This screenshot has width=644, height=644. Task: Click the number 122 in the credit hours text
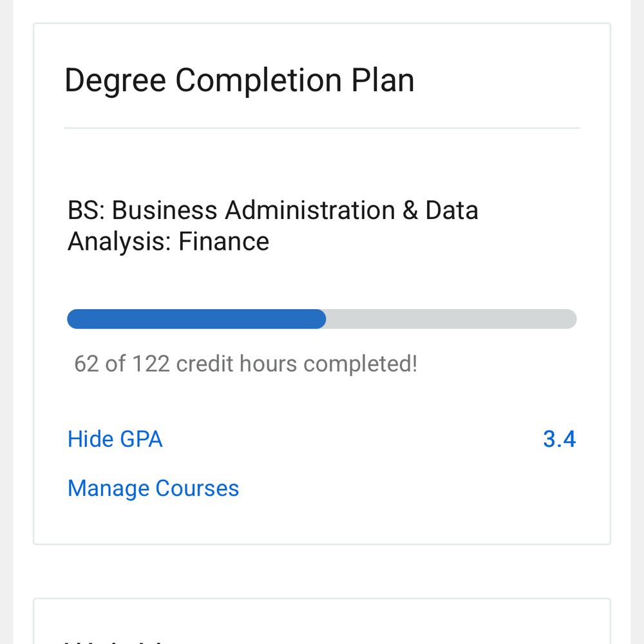point(151,364)
